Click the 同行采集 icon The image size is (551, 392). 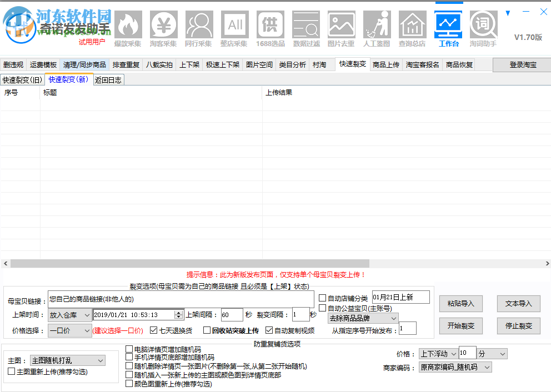(x=199, y=25)
